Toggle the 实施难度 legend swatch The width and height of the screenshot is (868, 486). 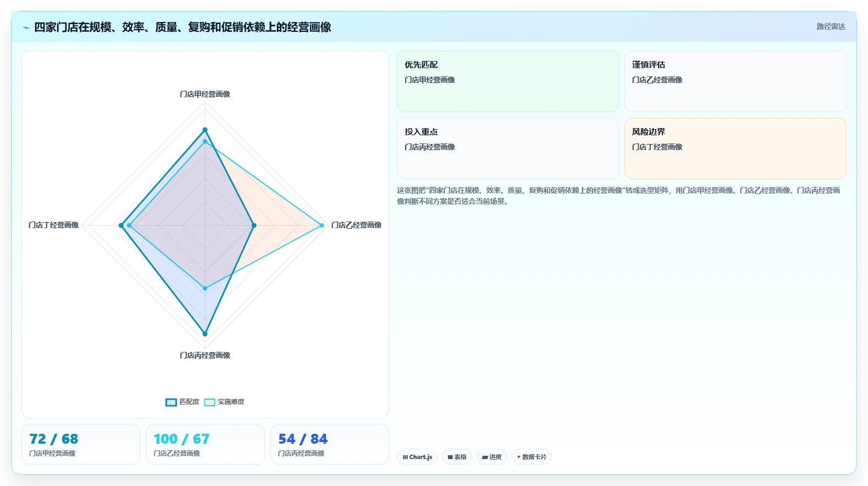click(209, 402)
